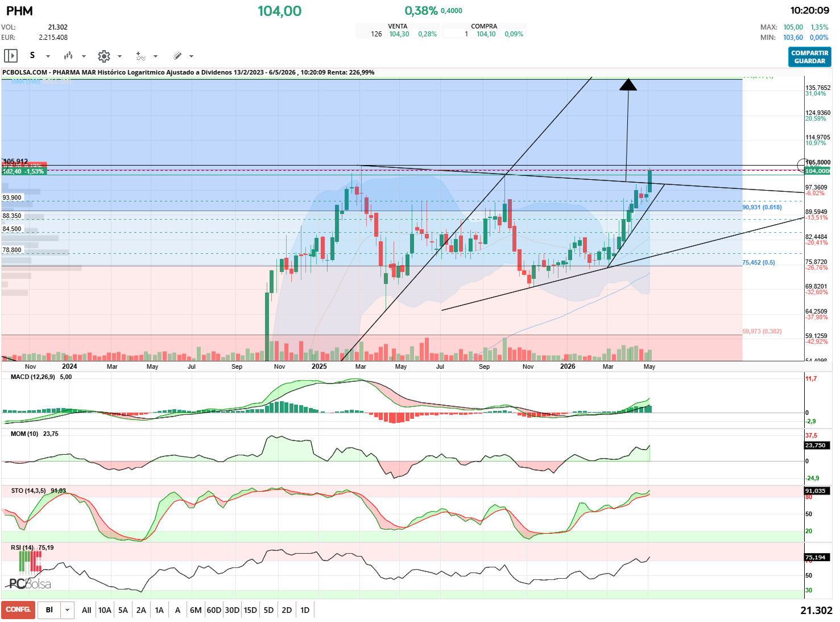Expand the chart type dropdown arrow

tap(84, 56)
